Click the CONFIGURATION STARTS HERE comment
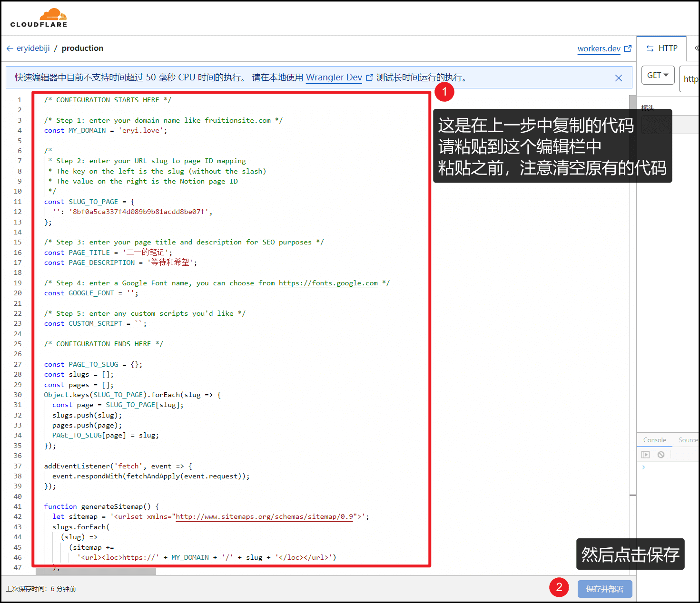 108,100
